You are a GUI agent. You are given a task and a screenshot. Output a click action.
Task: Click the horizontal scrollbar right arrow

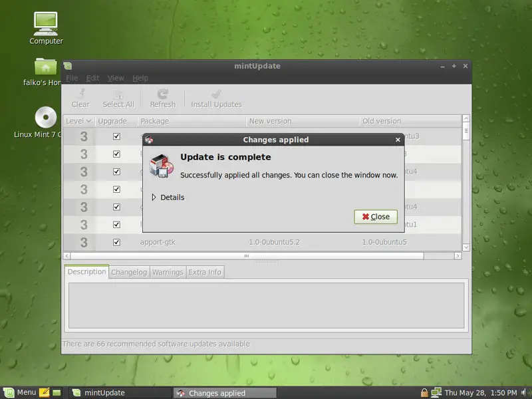click(458, 256)
